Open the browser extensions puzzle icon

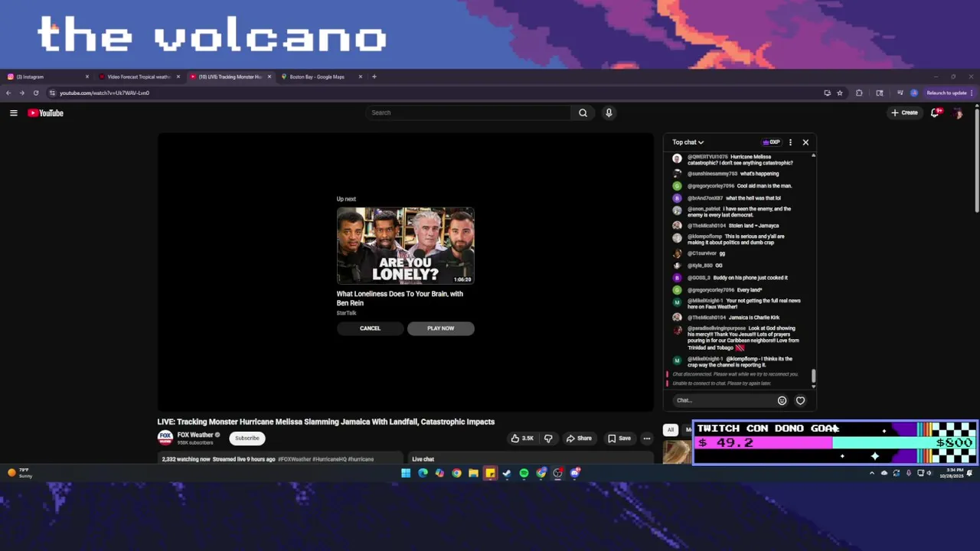click(859, 93)
